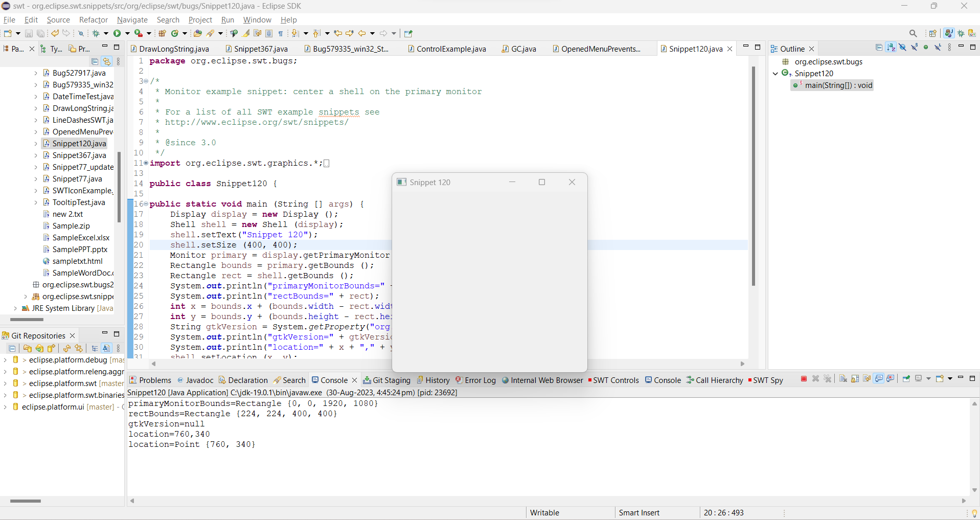Run the application with the green Run button

coord(117,33)
